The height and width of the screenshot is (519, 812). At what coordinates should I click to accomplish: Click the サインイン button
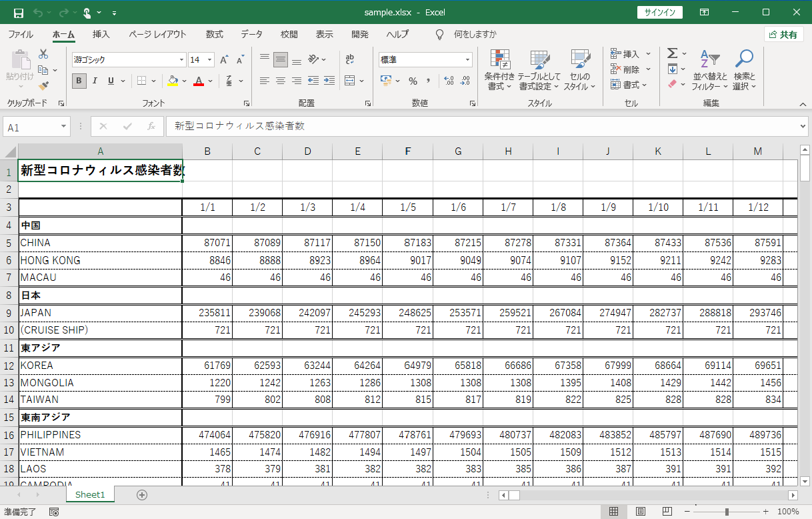click(x=660, y=13)
